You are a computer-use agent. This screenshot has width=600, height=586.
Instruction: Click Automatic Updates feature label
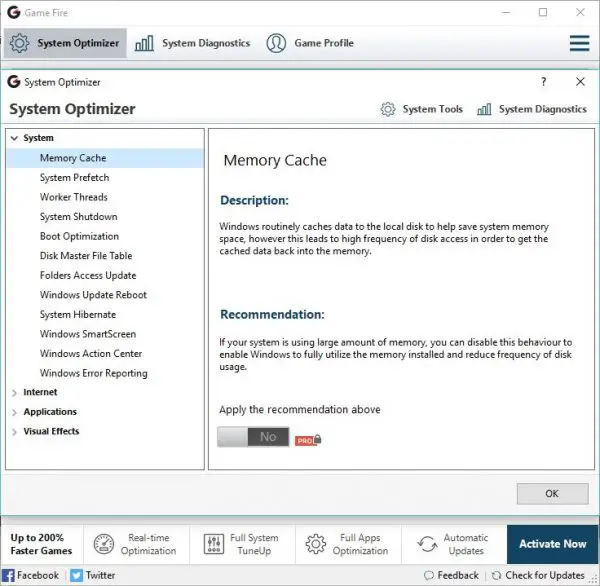coord(466,544)
